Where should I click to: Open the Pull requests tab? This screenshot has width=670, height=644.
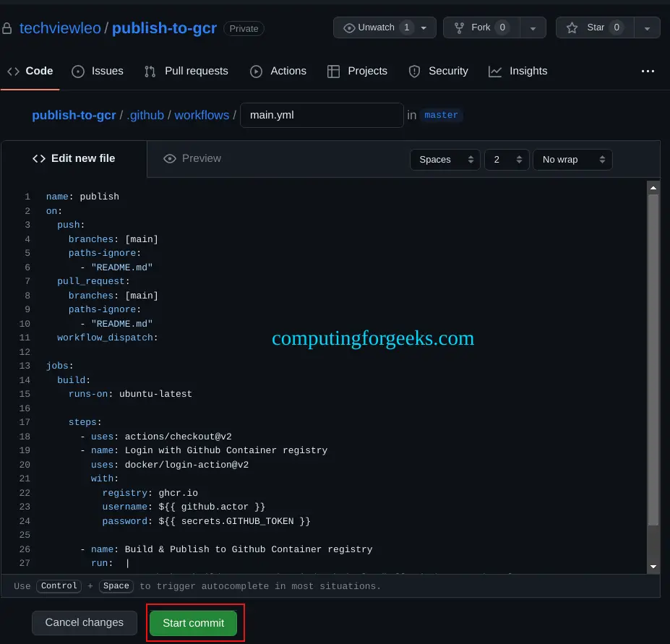186,71
